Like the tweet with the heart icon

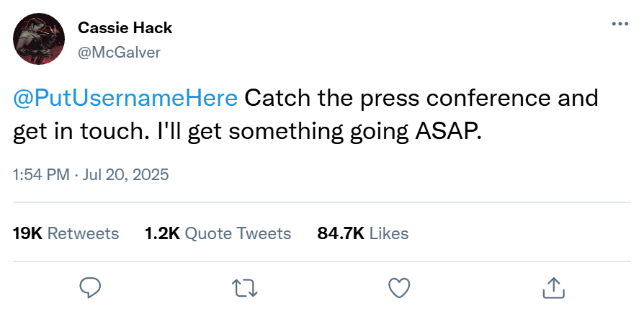click(398, 288)
